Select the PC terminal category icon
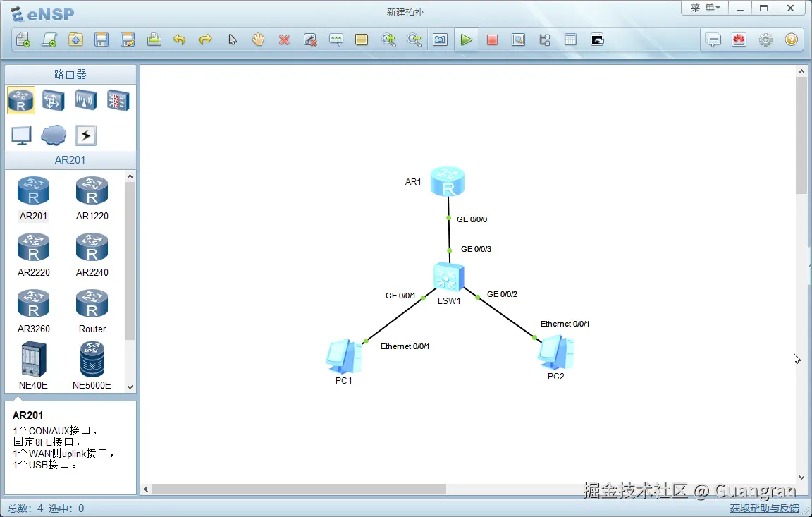 pos(21,135)
